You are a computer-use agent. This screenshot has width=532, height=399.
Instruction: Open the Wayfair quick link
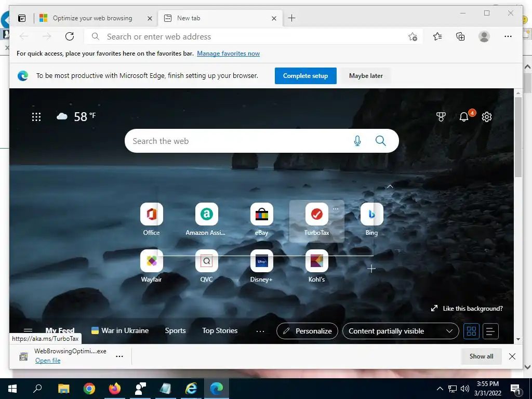(x=151, y=266)
